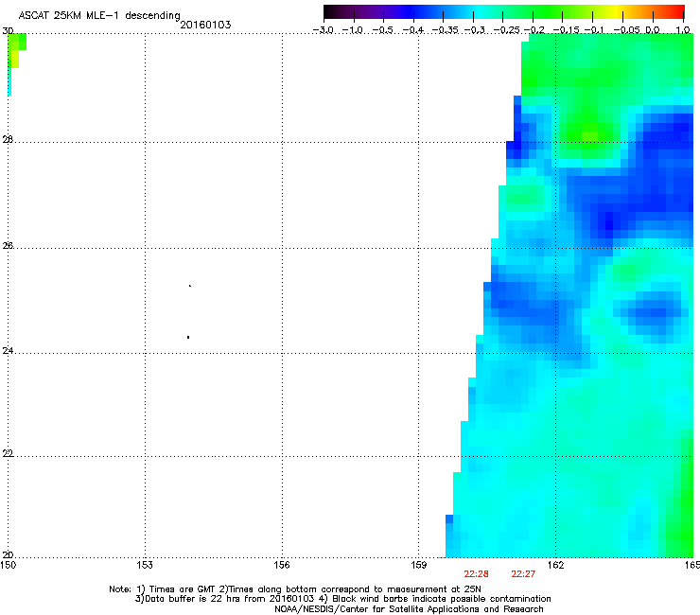Click the '-0.3' color bar label

coord(475,30)
